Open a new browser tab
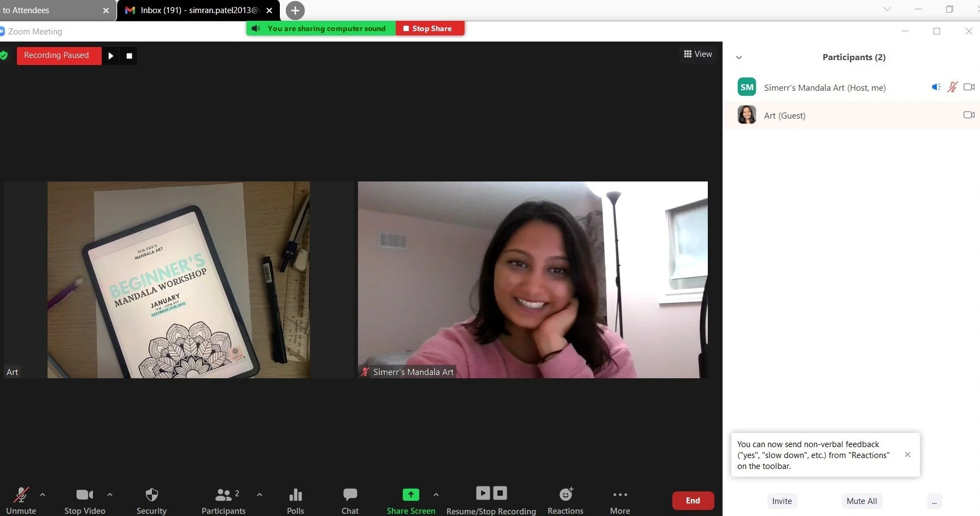 295,10
